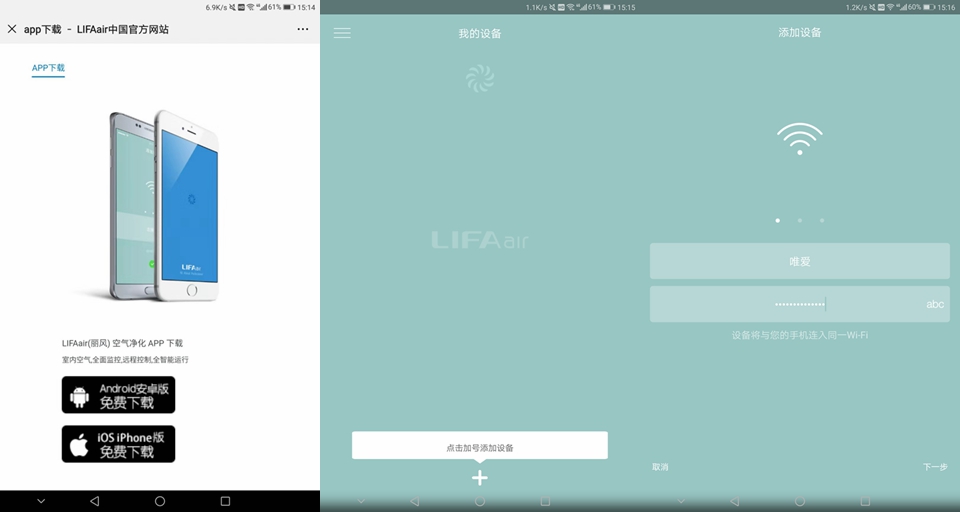Screen dimensions: 960x512
Task: Tap the battery indicator showing 15:14
Action: 289,7
